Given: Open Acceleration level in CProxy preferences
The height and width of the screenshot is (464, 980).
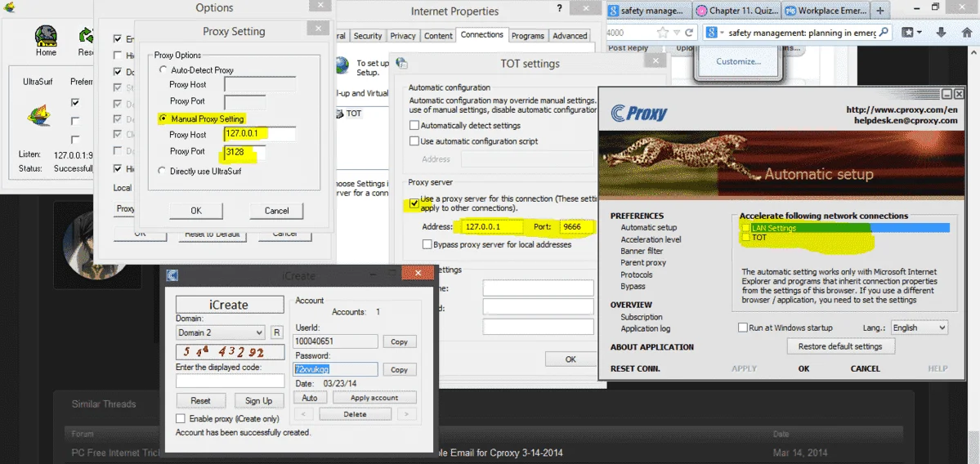Looking at the screenshot, I should [651, 239].
